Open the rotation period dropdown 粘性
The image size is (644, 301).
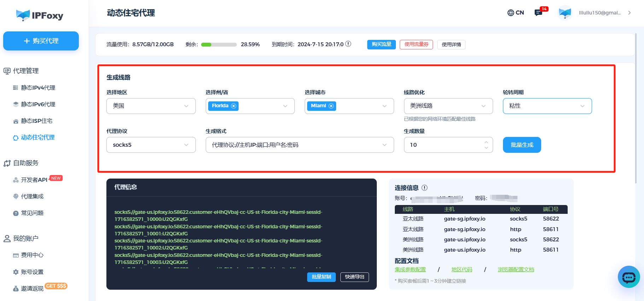[x=547, y=106]
